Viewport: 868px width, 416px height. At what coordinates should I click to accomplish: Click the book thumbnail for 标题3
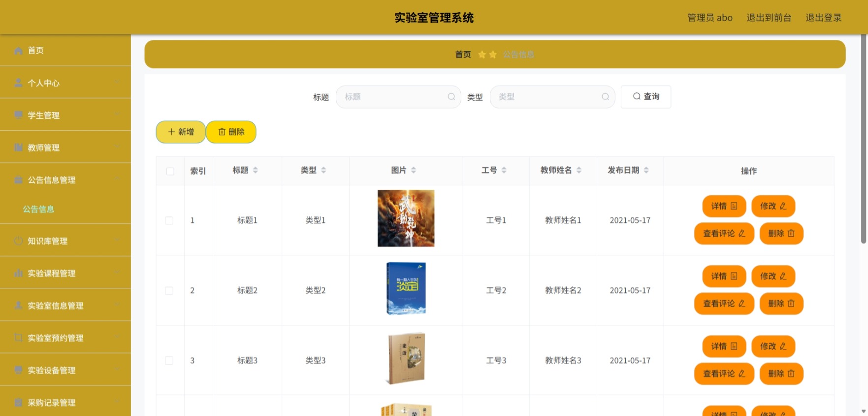pyautogui.click(x=405, y=358)
